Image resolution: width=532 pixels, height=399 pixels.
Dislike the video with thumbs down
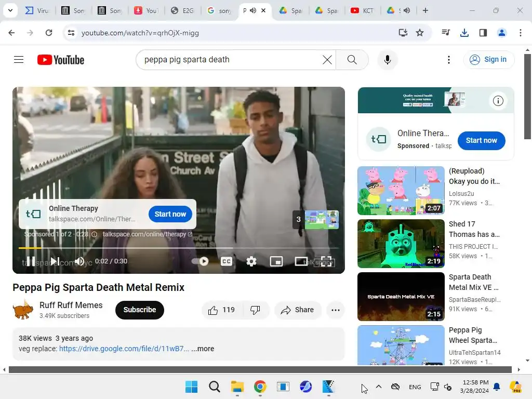256,310
